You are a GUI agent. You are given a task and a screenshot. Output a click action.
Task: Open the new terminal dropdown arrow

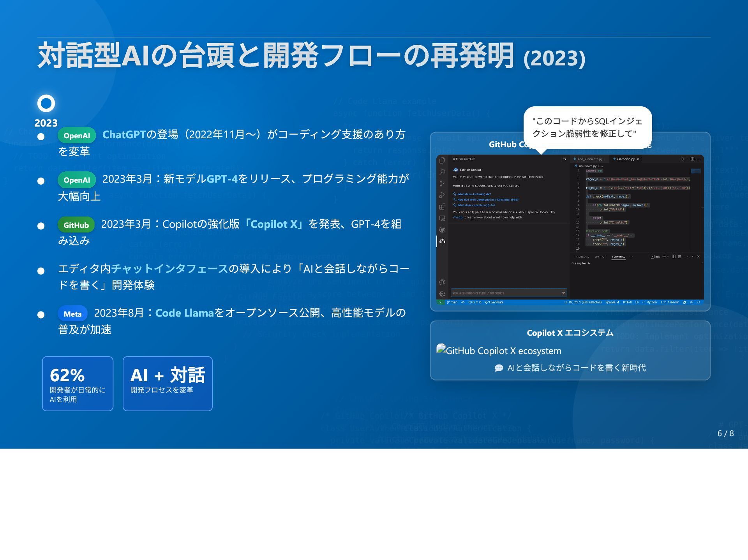(668, 257)
